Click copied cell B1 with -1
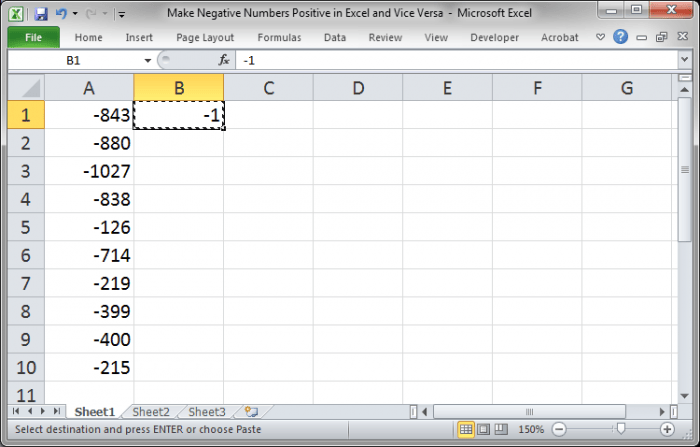Screen dimensions: 700x447 click(x=179, y=115)
